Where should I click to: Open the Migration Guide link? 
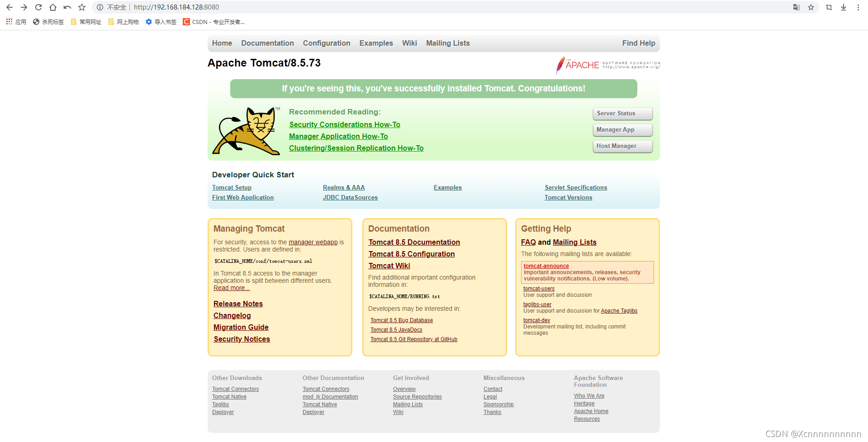(241, 328)
